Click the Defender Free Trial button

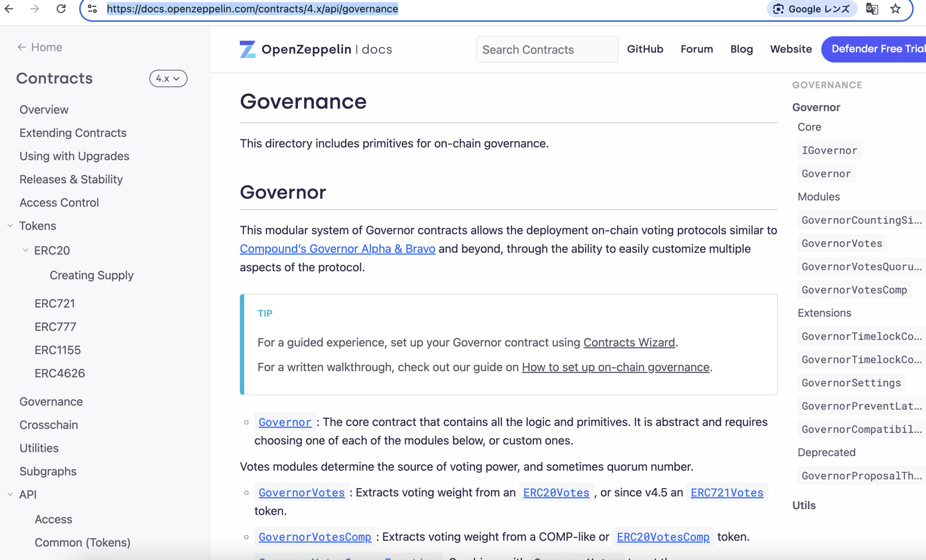[876, 49]
